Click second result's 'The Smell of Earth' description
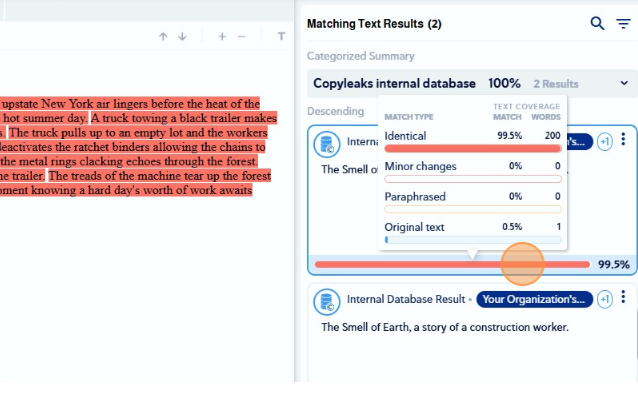 (x=445, y=327)
